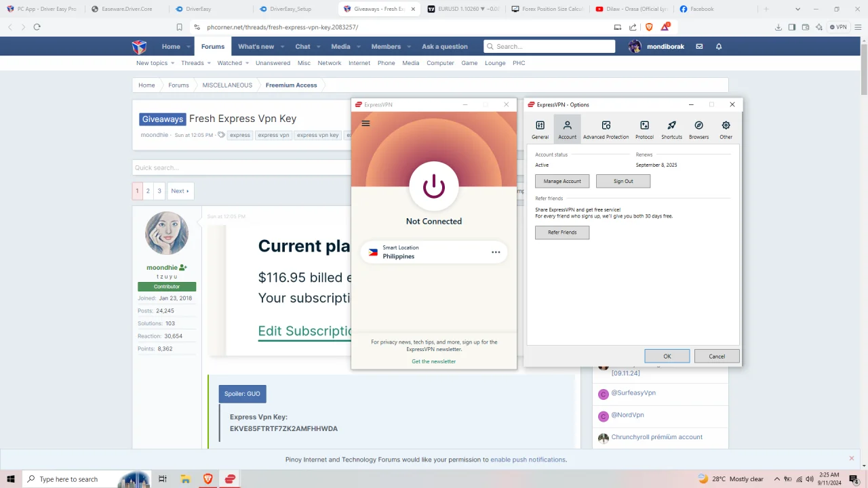The image size is (868, 488).
Task: Click Ask a question in navbar
Action: coord(444,47)
